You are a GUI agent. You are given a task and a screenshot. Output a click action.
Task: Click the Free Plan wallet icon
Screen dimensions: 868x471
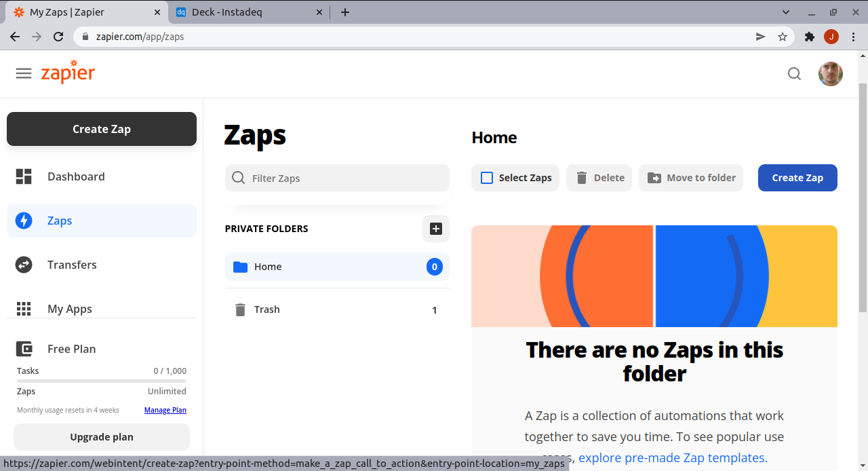(24, 349)
